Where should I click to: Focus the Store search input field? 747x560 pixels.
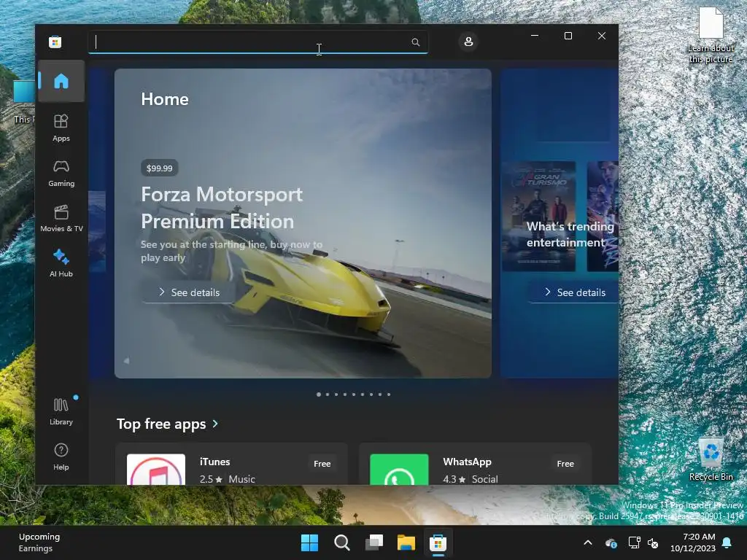(x=258, y=42)
